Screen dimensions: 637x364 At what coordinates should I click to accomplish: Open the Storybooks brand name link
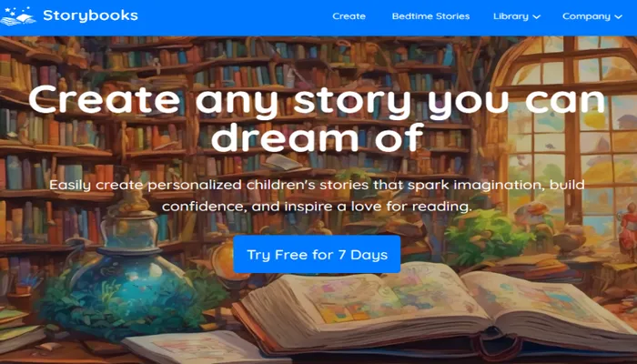90,15
